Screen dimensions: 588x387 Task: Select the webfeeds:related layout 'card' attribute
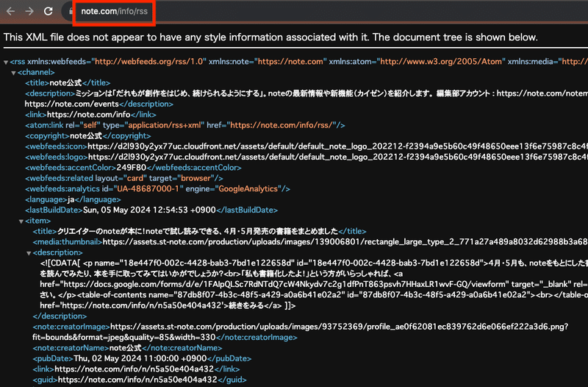[135, 178]
